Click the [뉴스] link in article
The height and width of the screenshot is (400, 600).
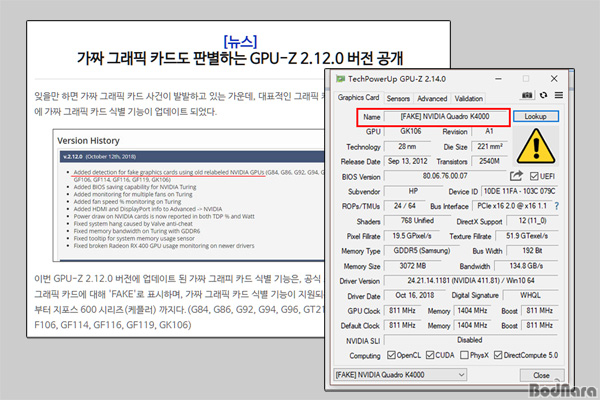(240, 41)
